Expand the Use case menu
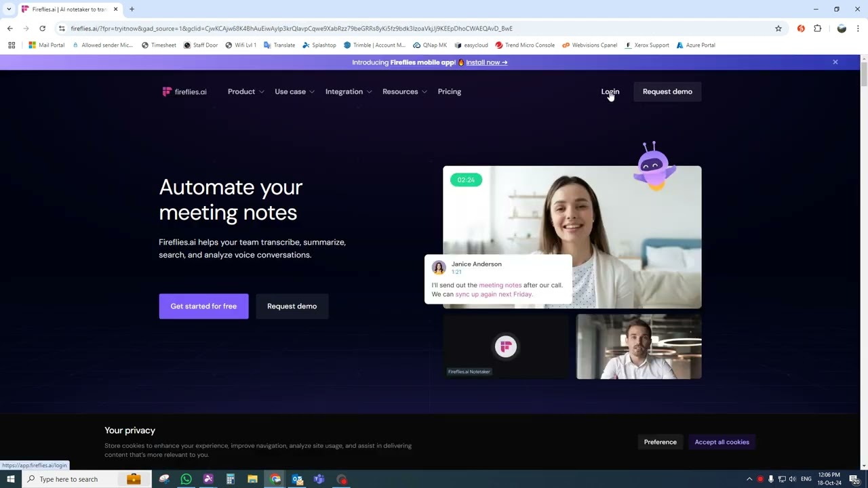The image size is (868, 488). click(x=294, y=91)
